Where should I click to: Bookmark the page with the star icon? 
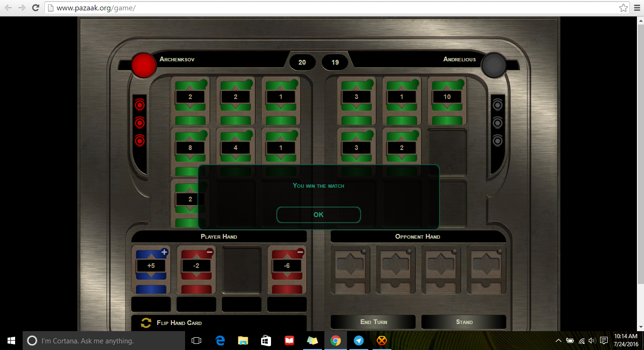pyautogui.click(x=623, y=8)
